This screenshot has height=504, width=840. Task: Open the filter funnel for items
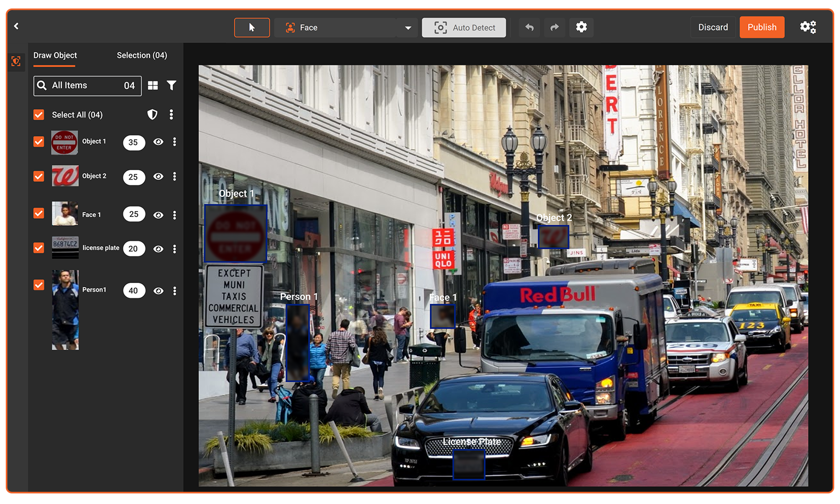click(x=172, y=86)
